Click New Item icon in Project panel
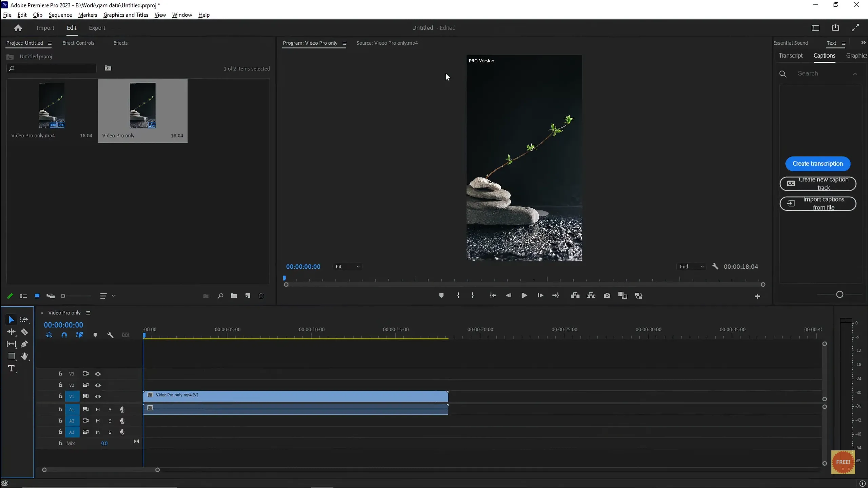The width and height of the screenshot is (868, 488). 248,296
